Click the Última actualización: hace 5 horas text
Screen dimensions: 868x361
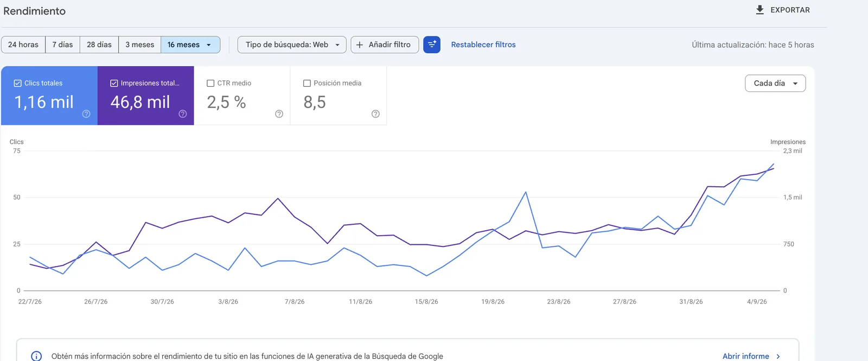[753, 45]
